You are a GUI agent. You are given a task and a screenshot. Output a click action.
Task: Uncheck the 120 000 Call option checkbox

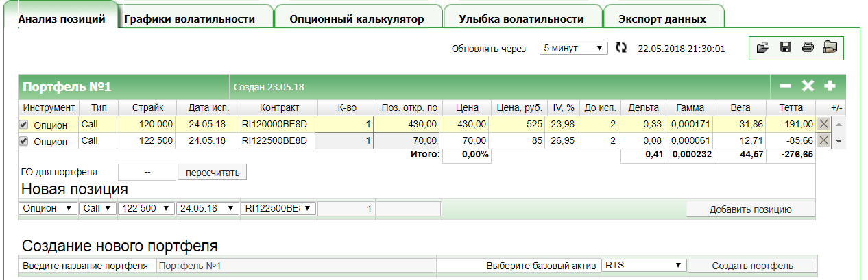[x=24, y=125]
